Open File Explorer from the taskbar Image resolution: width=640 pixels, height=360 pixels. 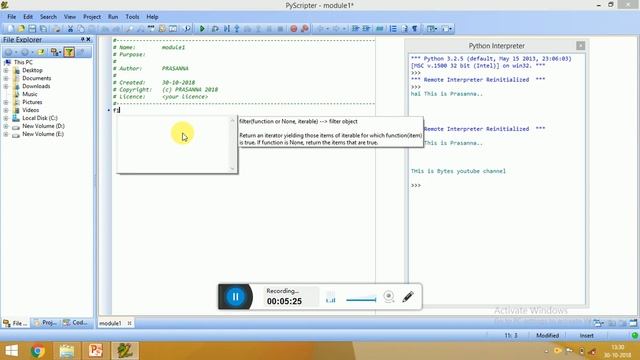(67, 351)
